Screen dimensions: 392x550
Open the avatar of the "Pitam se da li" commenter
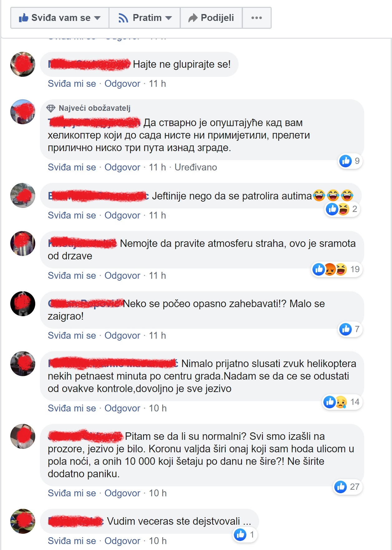(23, 436)
